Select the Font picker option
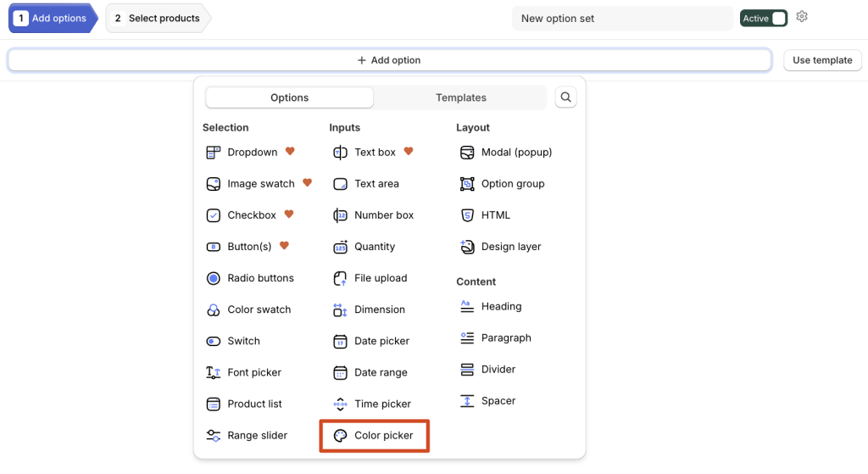This screenshot has height=474, width=868. (x=243, y=372)
